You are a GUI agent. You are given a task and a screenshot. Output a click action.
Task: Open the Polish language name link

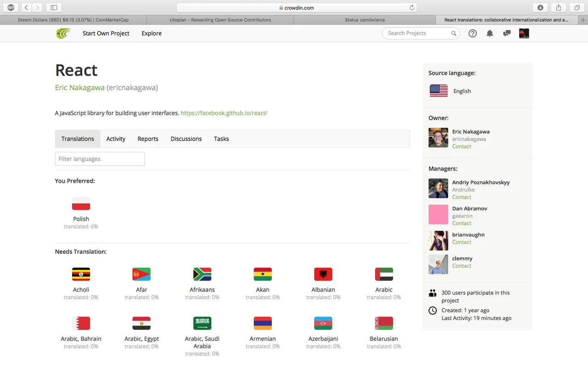[x=81, y=219]
